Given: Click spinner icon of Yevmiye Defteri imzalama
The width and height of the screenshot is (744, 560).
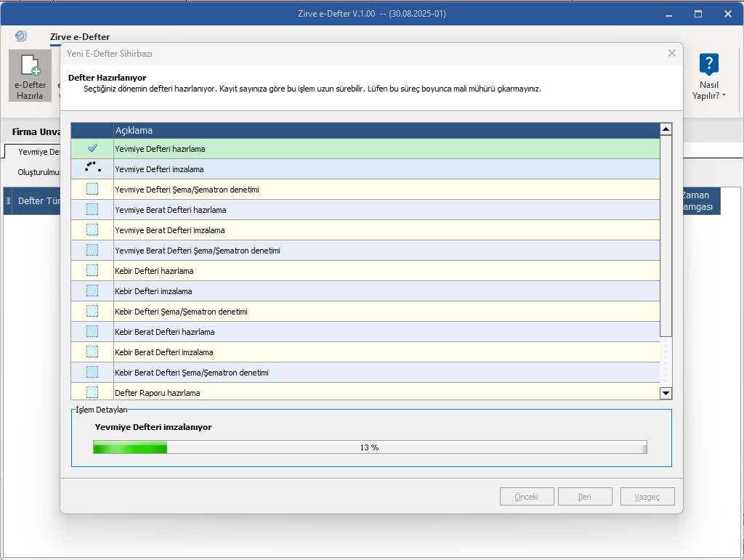Looking at the screenshot, I should (92, 167).
